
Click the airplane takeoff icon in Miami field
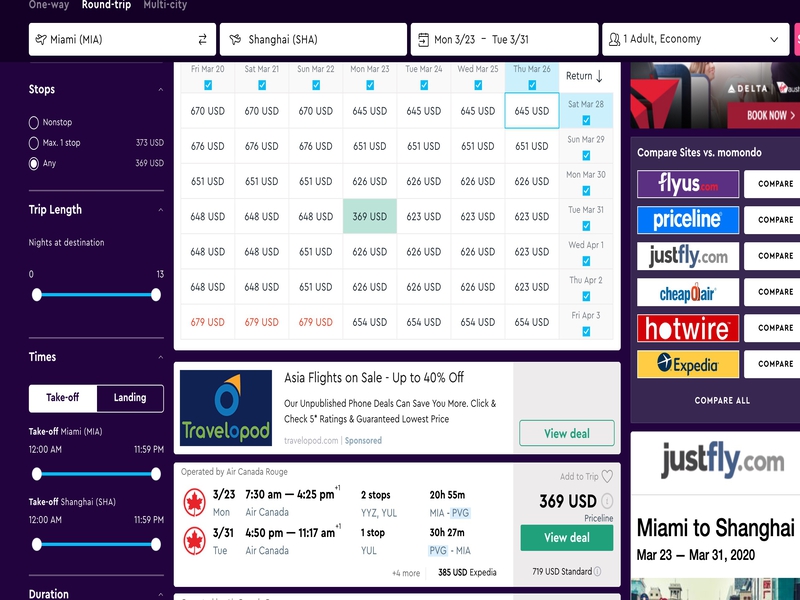pos(41,39)
